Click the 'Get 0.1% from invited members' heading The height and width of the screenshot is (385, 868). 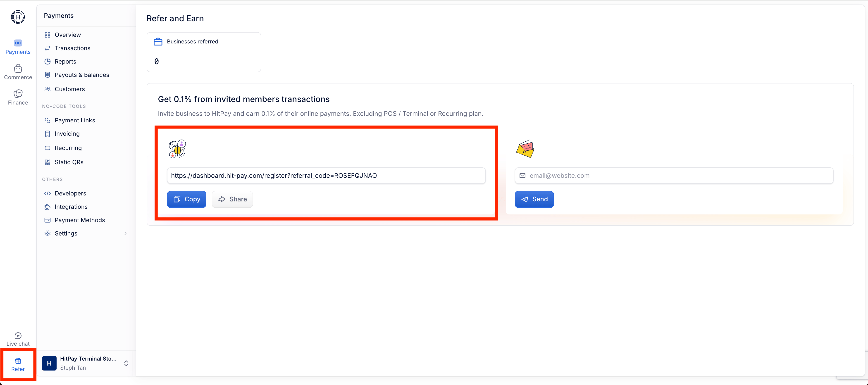click(x=244, y=99)
